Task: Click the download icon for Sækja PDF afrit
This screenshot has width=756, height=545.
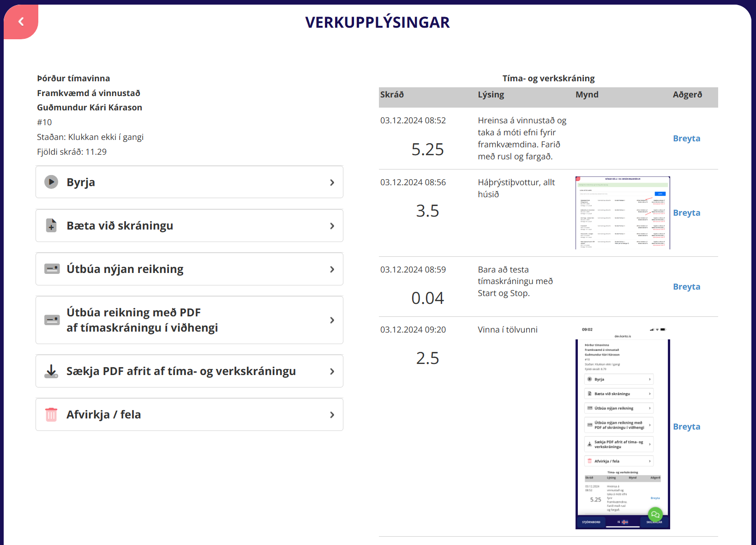Action: (51, 371)
